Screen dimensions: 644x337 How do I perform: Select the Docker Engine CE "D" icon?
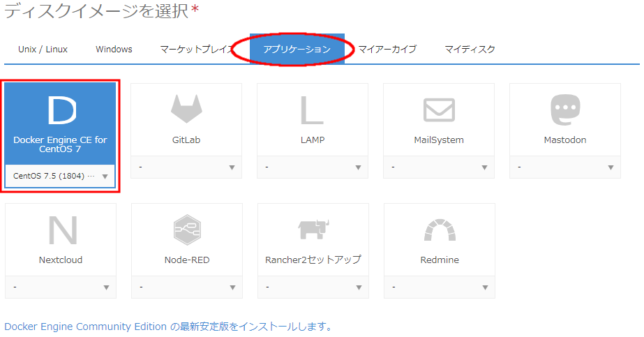[x=62, y=110]
